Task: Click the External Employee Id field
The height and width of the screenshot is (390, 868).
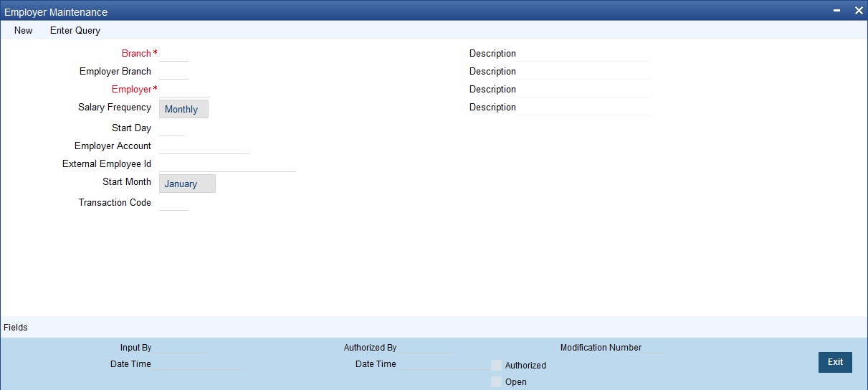Action: pos(227,164)
